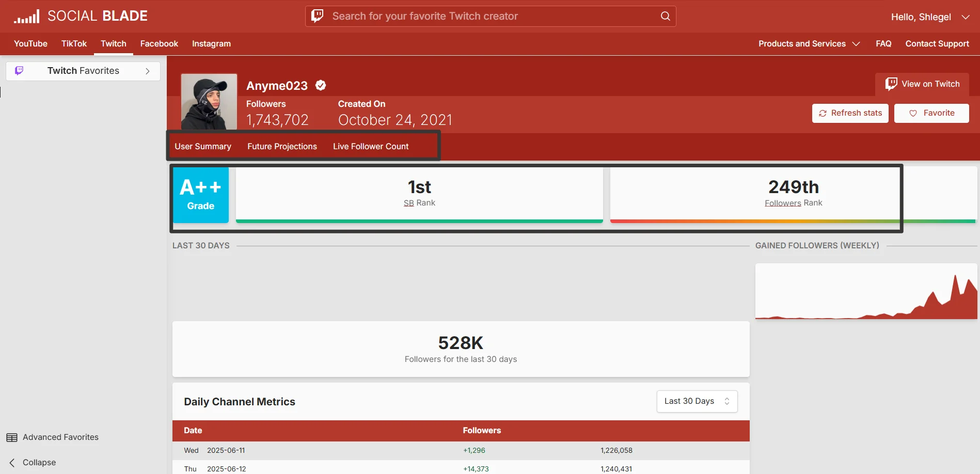Change the Last 30 Days metrics range

(x=697, y=401)
